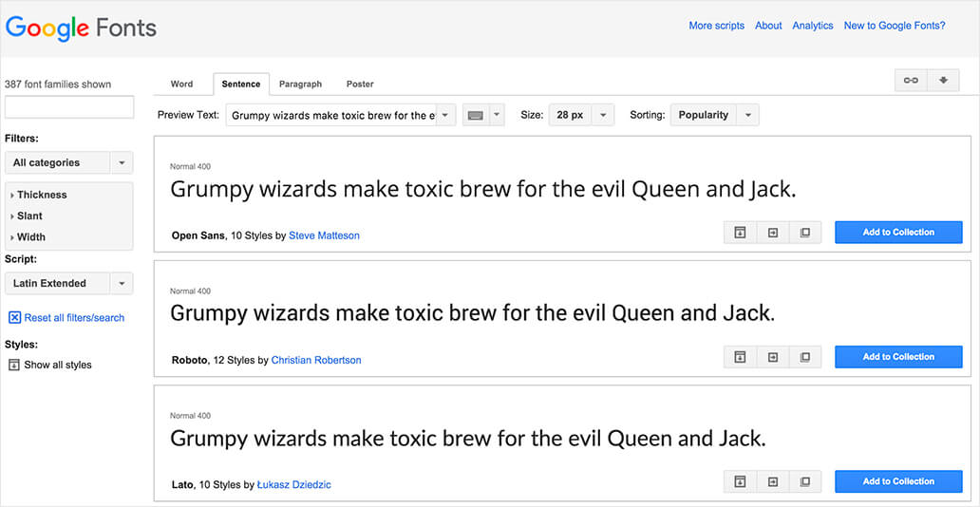Click the Reset all filters X icon

tap(14, 318)
